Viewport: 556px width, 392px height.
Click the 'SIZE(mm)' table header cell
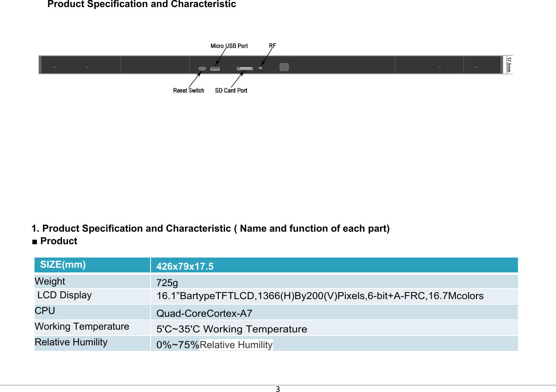click(x=92, y=265)
